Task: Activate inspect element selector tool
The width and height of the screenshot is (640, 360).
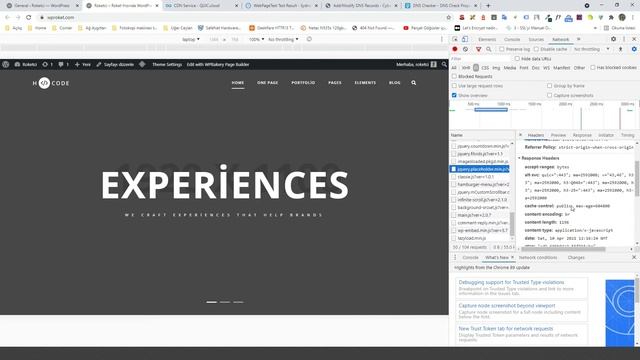Action: pyautogui.click(x=455, y=39)
